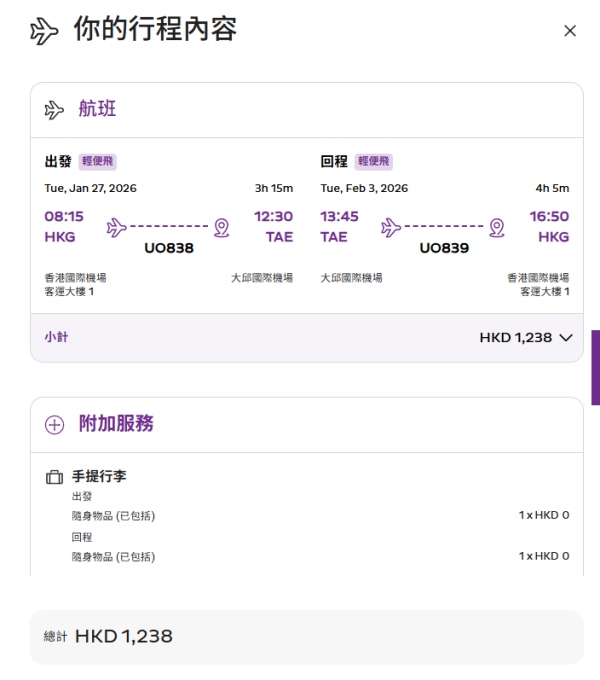Expand the 小計 HKD 1,238 chevron
The width and height of the screenshot is (600, 680).
point(566,337)
